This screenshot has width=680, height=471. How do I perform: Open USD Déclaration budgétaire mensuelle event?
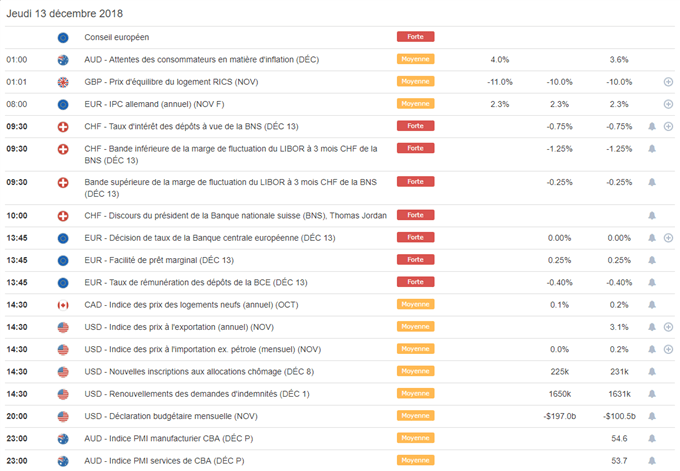click(171, 416)
